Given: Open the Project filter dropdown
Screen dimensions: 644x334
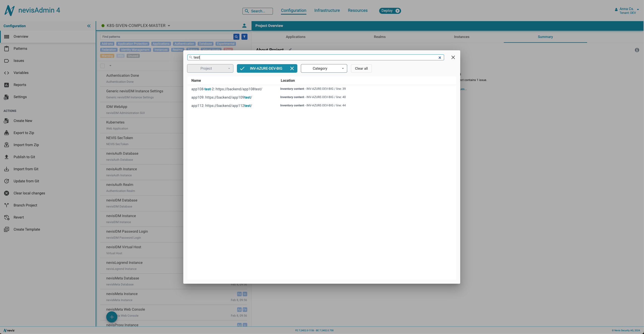Looking at the screenshot, I should point(210,69).
